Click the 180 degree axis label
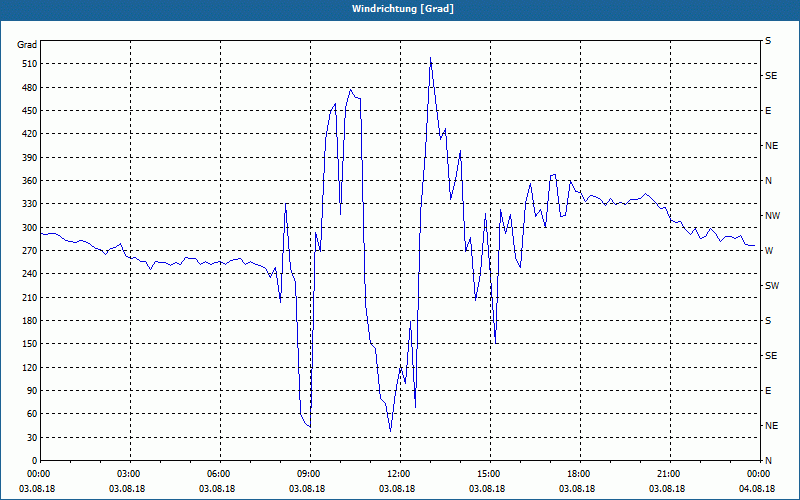 [x=30, y=320]
